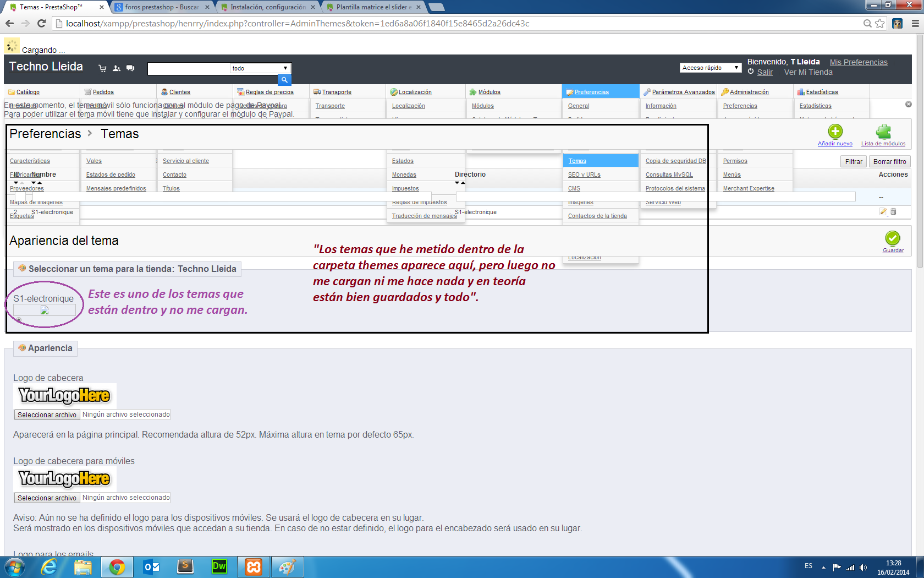Select SEO y URLs in the Preferencias submenu
Image resolution: width=924 pixels, height=578 pixels.
click(584, 175)
